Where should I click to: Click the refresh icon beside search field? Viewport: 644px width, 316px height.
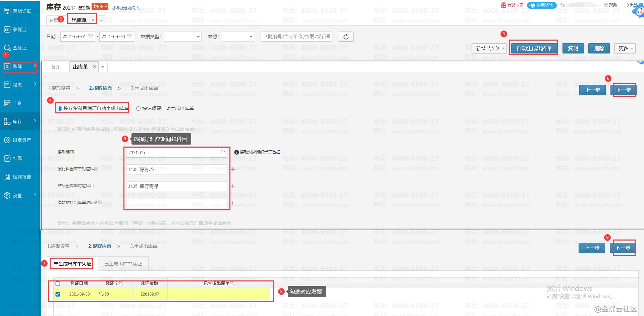pyautogui.click(x=346, y=37)
